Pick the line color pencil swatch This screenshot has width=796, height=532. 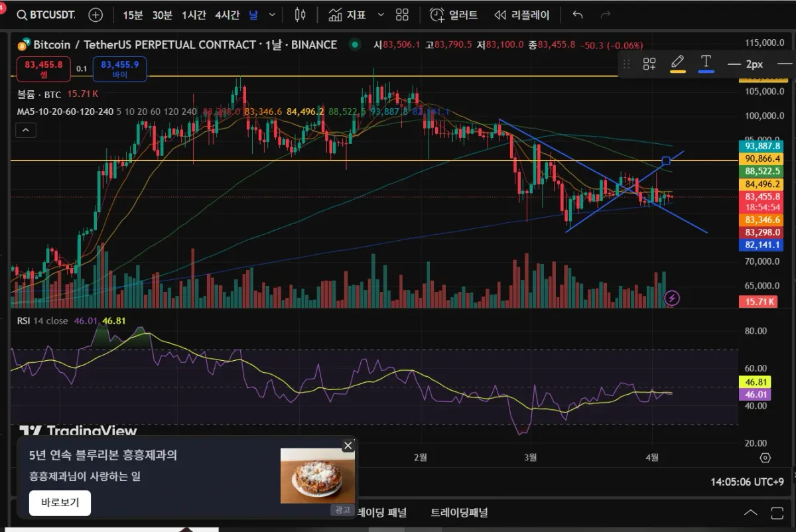coord(677,64)
